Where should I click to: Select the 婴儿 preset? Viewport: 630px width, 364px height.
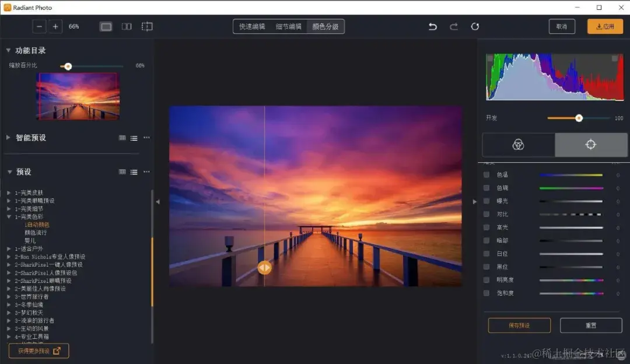pyautogui.click(x=30, y=241)
